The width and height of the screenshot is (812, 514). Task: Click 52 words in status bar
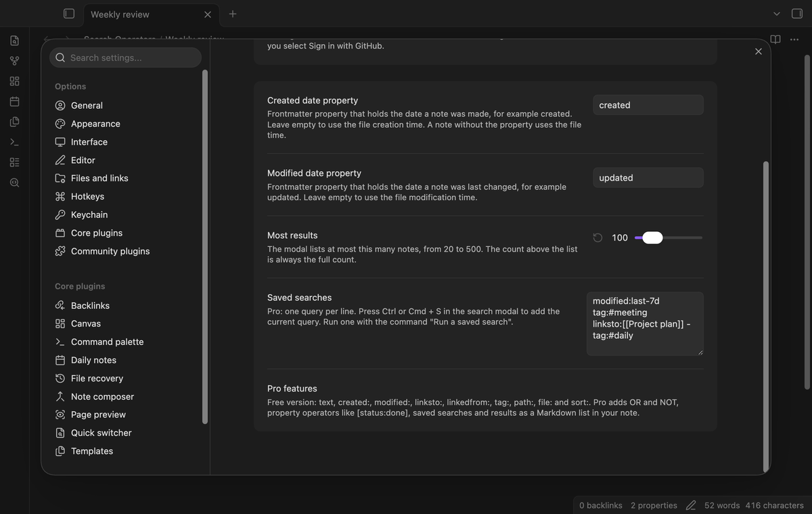(722, 505)
